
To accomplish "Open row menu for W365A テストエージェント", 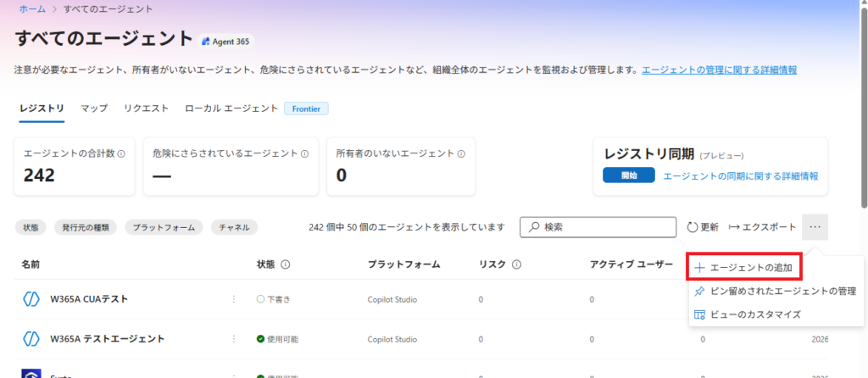I will pyautogui.click(x=234, y=339).
